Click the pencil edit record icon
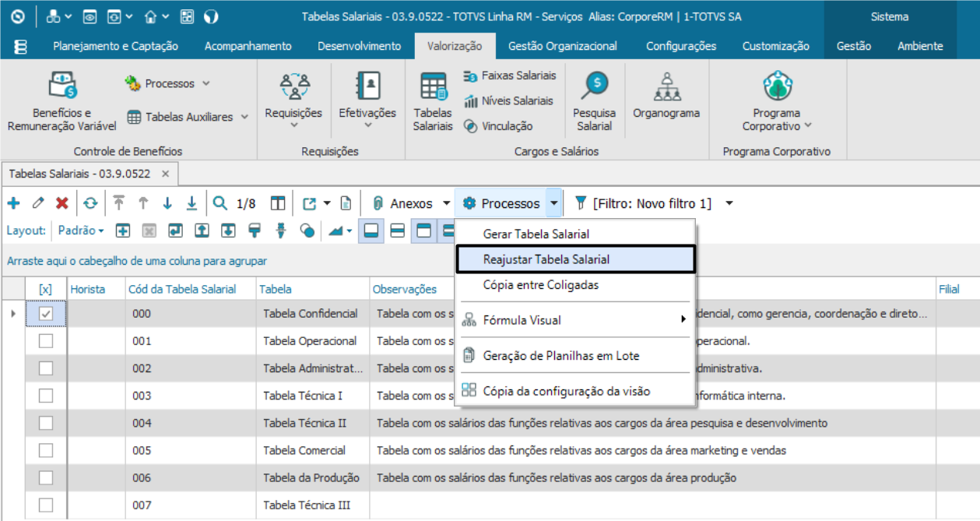980x521 pixels. click(x=38, y=203)
